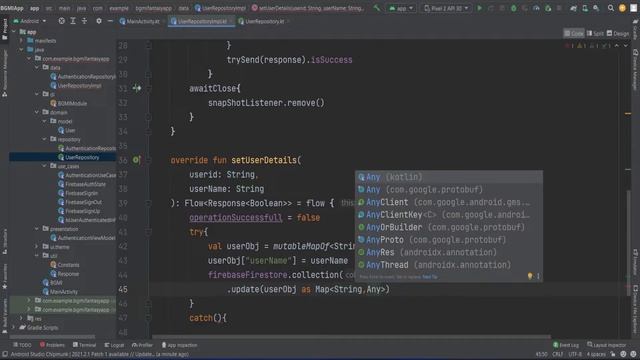Image resolution: width=640 pixels, height=360 pixels.
Task: Collapse the java folder
Action: [22, 50]
